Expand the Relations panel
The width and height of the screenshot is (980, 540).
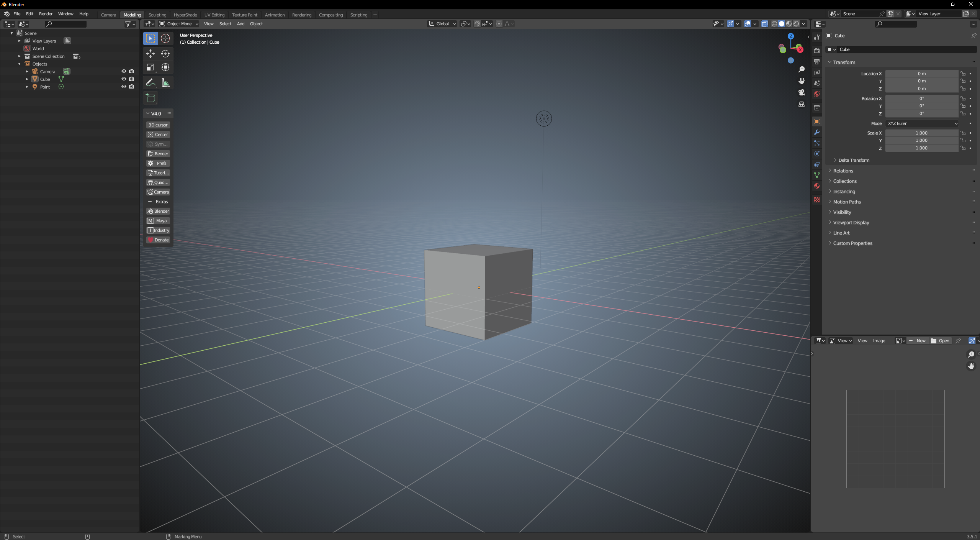[x=843, y=171]
